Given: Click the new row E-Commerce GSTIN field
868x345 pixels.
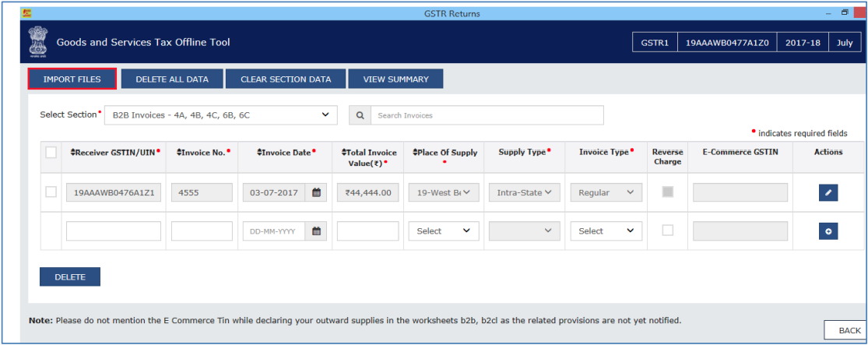Looking at the screenshot, I should (740, 231).
